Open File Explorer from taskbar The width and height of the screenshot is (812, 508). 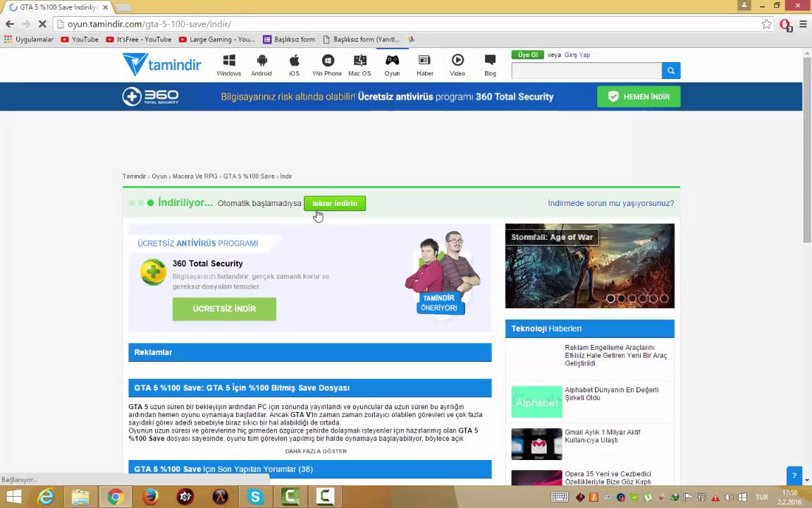point(80,497)
